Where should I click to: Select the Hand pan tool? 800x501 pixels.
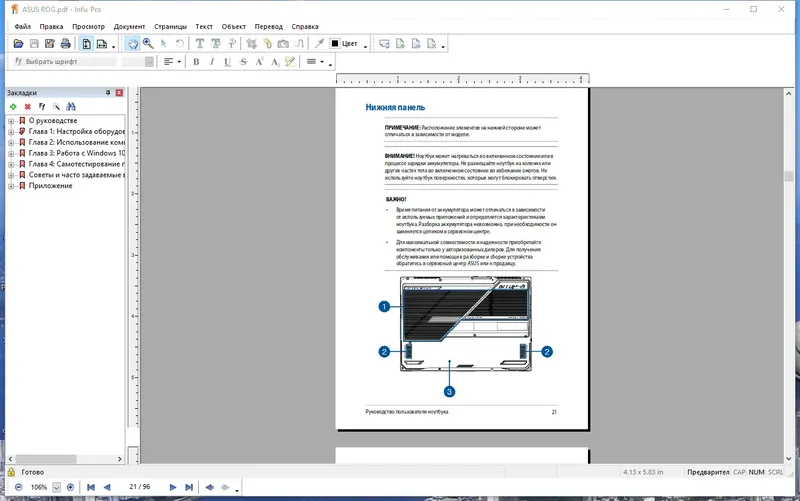(132, 44)
